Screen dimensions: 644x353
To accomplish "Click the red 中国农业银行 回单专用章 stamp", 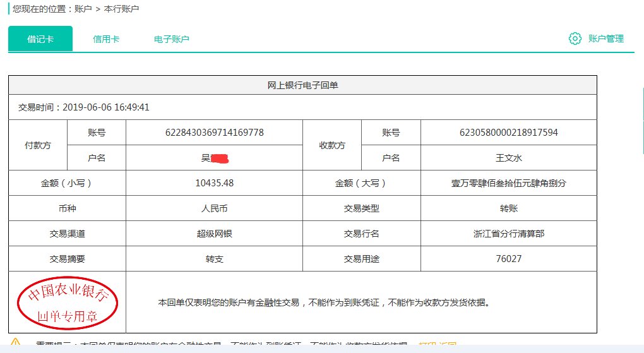I will 68,303.
